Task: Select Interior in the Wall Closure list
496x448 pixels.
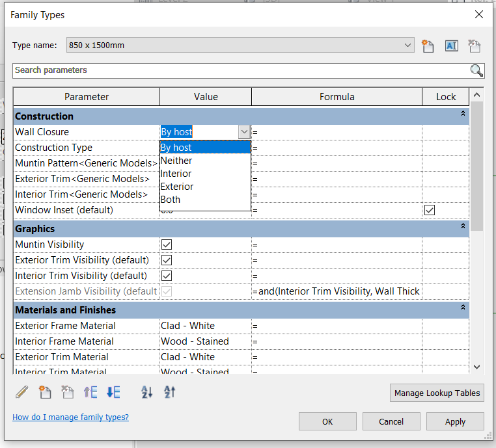Action: click(x=205, y=174)
